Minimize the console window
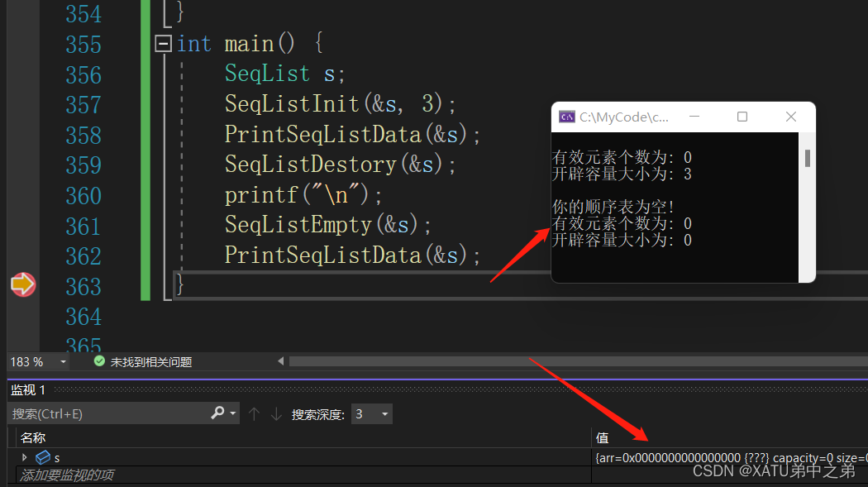868x487 pixels. pyautogui.click(x=694, y=117)
